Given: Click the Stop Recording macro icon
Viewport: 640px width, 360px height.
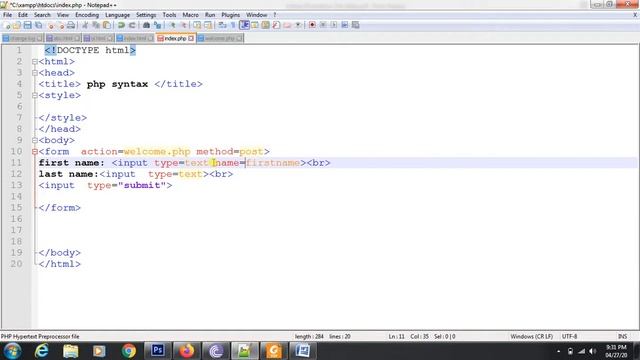Looking at the screenshot, I should pos(323,25).
